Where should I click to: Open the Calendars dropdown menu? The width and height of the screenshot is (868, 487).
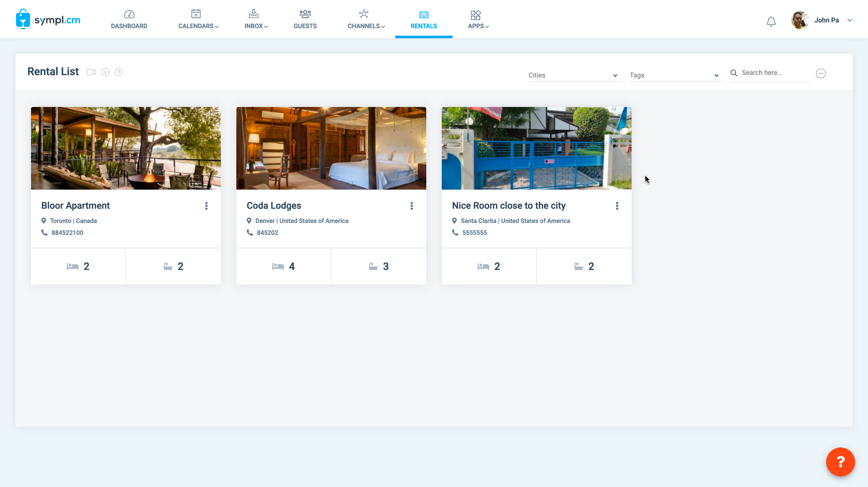pyautogui.click(x=198, y=19)
